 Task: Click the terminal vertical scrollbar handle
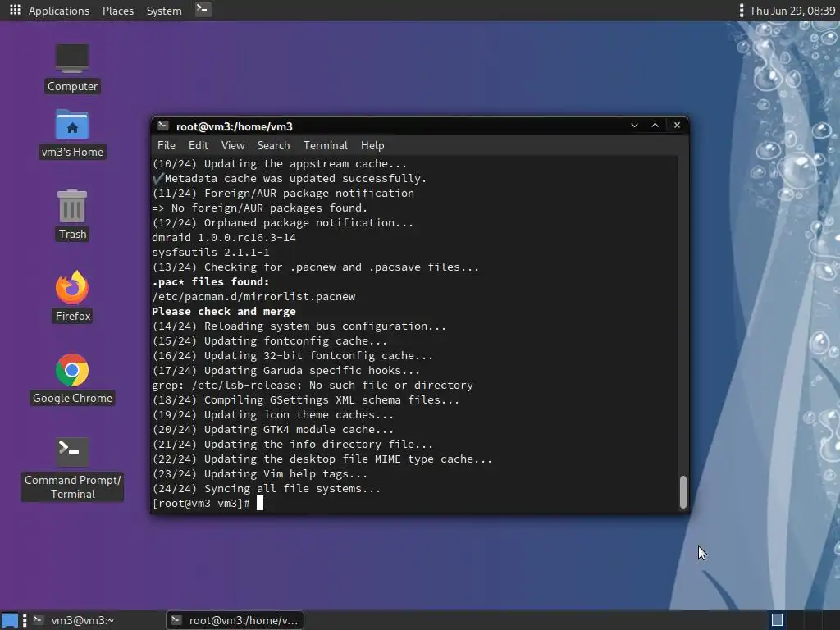(x=683, y=492)
